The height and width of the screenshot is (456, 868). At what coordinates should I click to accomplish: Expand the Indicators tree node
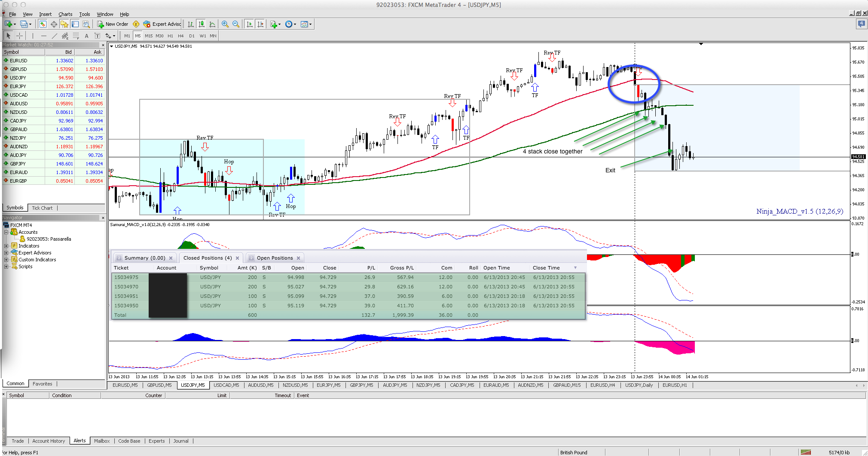pyautogui.click(x=6, y=246)
